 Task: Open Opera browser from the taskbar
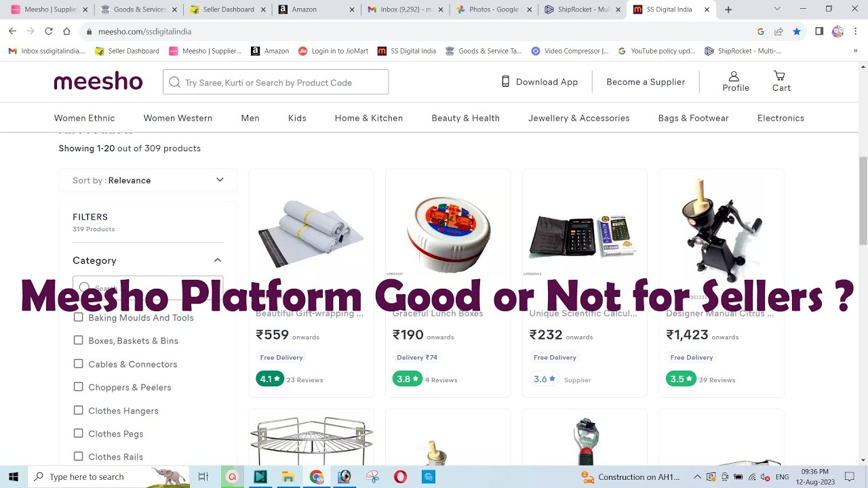click(x=400, y=476)
